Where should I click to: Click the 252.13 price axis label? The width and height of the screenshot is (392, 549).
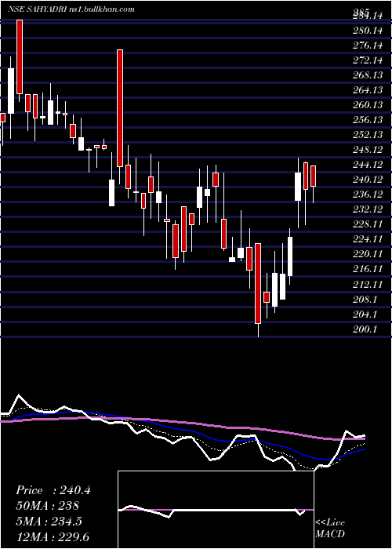[368, 135]
